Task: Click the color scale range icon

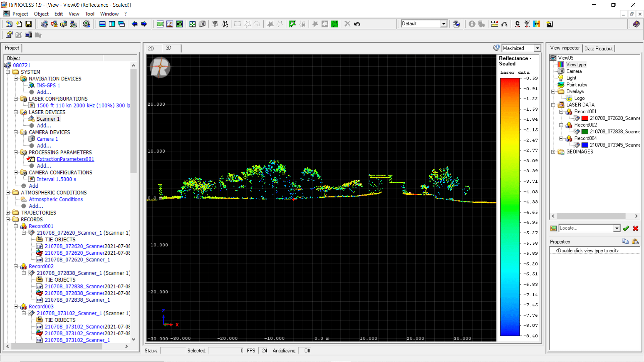Action: point(537,24)
